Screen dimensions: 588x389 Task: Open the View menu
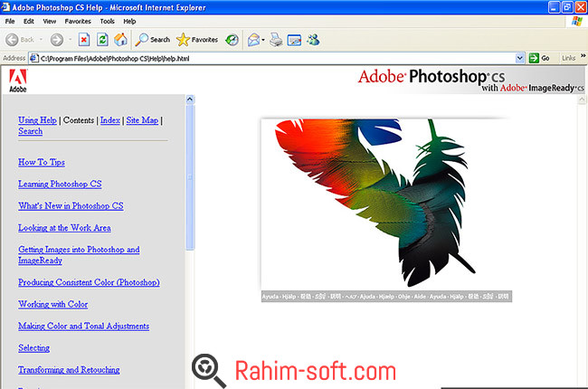pos(50,22)
